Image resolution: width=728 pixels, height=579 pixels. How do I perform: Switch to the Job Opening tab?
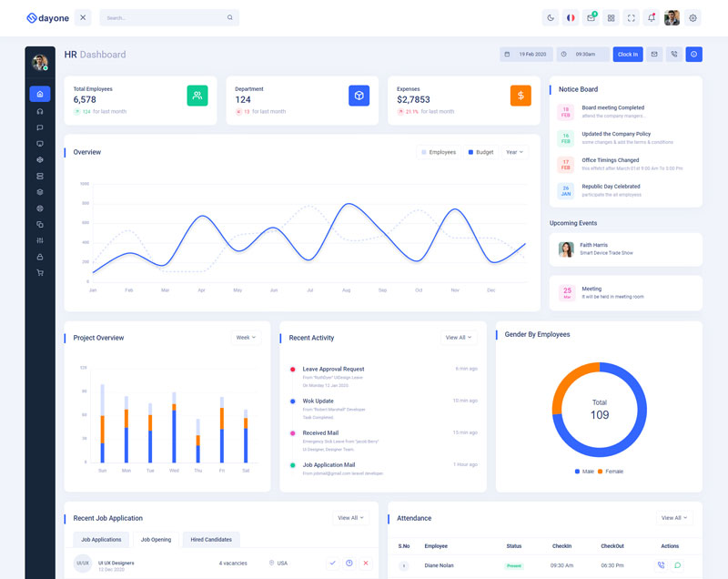[156, 540]
